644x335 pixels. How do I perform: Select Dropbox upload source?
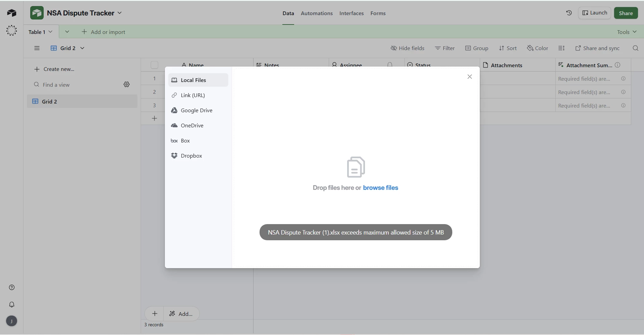tap(198, 156)
